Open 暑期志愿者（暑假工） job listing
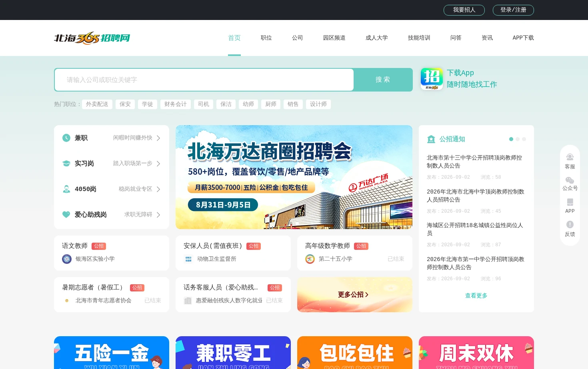The height and width of the screenshot is (369, 588). click(112, 295)
